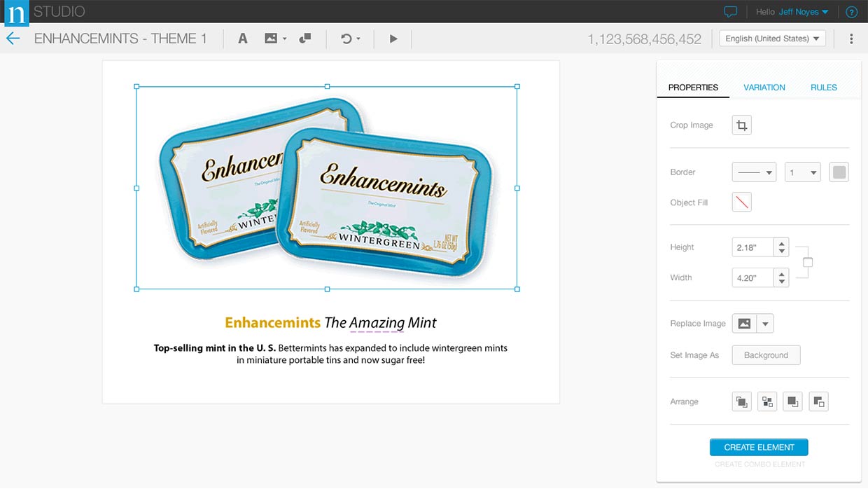Switch to the Rules tab
Viewport: 868px width, 489px height.
pyautogui.click(x=823, y=88)
